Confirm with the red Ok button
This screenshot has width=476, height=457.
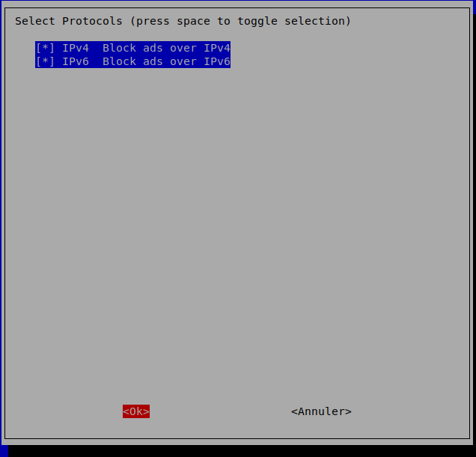[136, 411]
